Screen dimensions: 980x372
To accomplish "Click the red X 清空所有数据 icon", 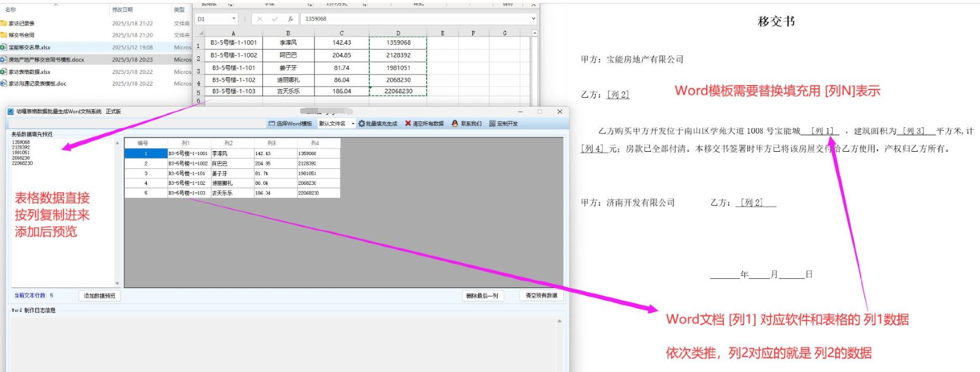I will pyautogui.click(x=408, y=124).
